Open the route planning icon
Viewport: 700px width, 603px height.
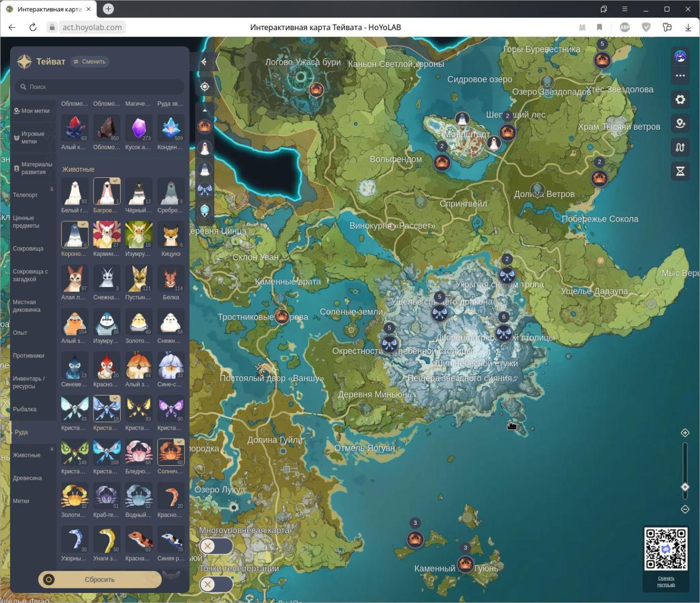click(680, 147)
